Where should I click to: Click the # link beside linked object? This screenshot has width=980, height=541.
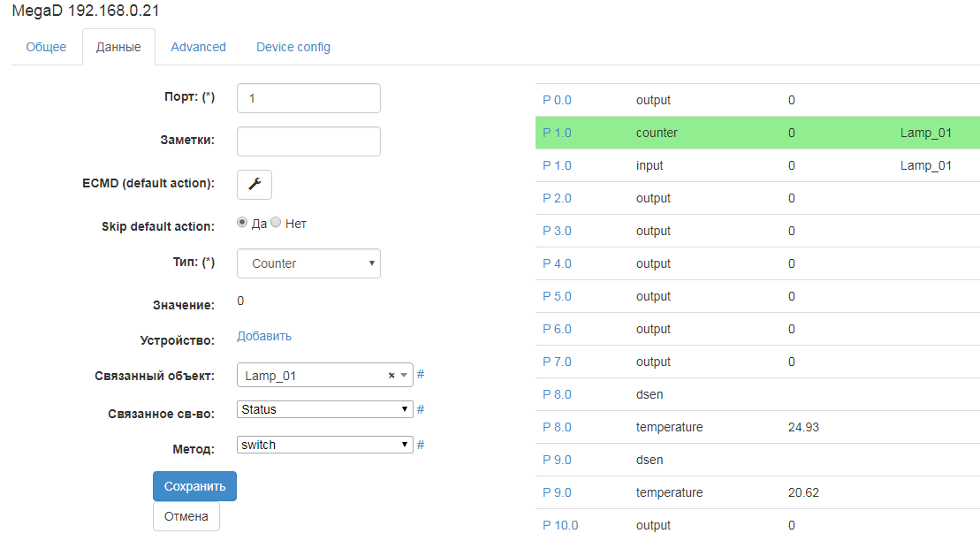(421, 375)
